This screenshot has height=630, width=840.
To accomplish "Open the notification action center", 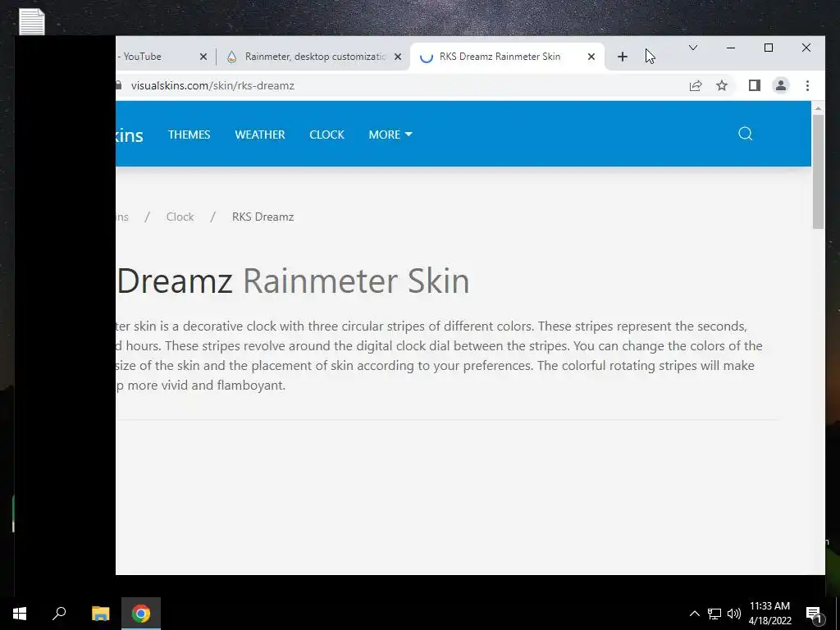I will click(814, 614).
